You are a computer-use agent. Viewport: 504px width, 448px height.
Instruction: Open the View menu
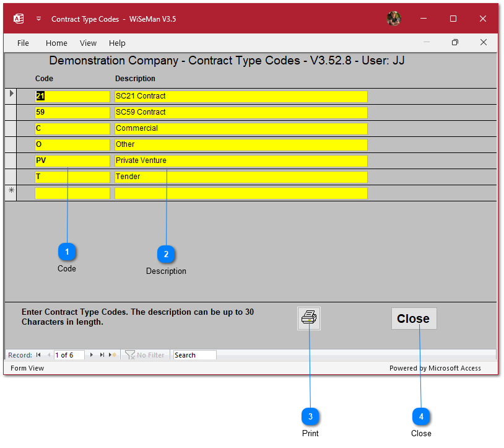pos(88,43)
